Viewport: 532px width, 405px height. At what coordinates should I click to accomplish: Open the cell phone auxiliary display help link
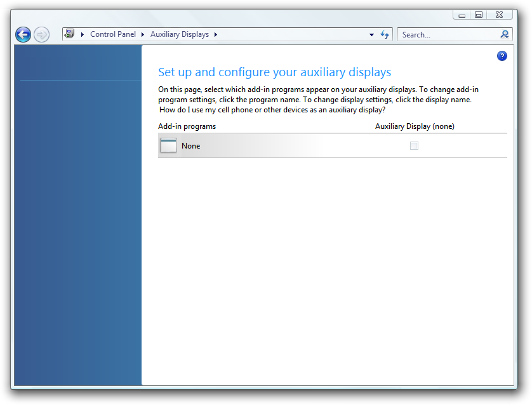click(272, 109)
